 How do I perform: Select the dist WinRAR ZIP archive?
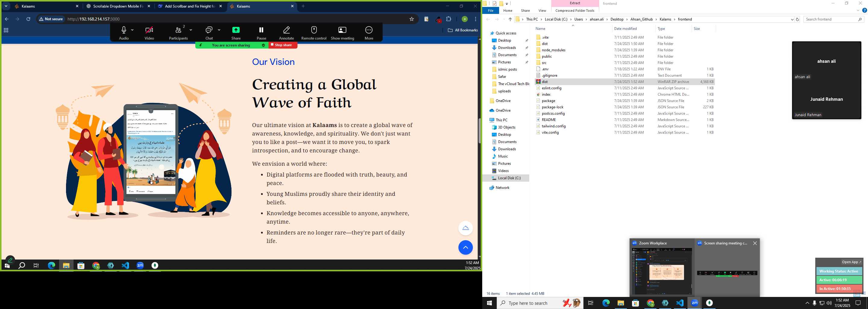[624, 82]
